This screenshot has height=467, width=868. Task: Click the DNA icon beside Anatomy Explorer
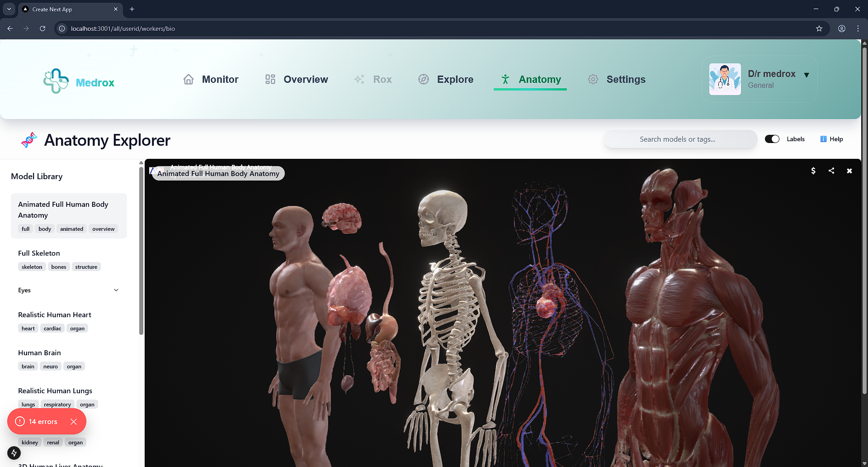click(29, 140)
